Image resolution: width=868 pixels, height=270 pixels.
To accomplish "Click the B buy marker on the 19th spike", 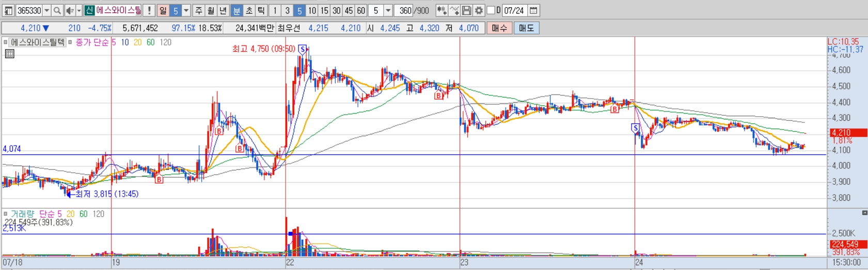I will pyautogui.click(x=219, y=131).
